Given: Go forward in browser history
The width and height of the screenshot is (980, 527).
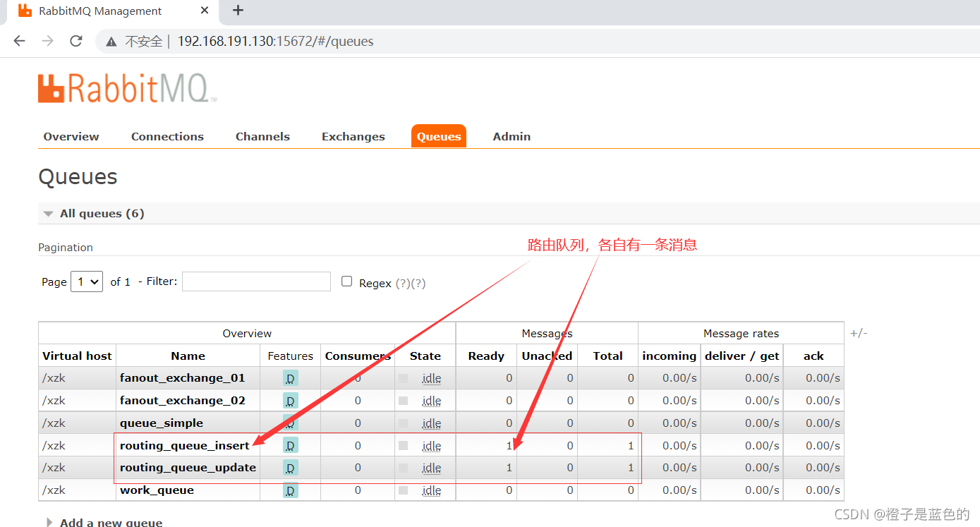Looking at the screenshot, I should (47, 41).
